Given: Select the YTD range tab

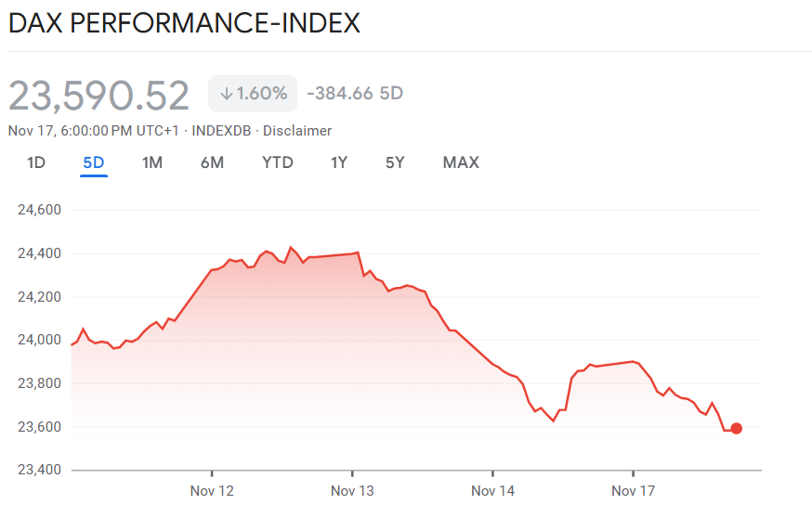Looking at the screenshot, I should click(x=277, y=162).
